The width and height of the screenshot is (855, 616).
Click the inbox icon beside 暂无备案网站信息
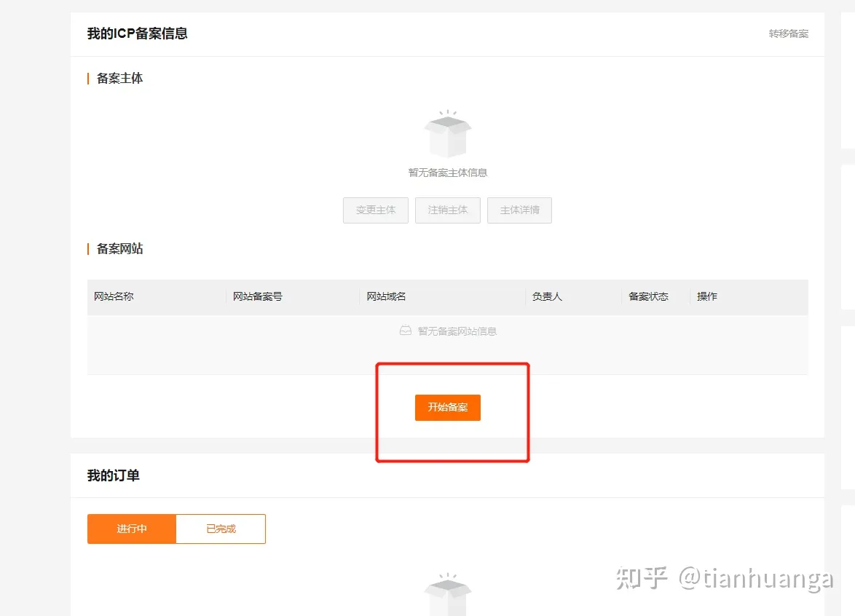point(405,331)
